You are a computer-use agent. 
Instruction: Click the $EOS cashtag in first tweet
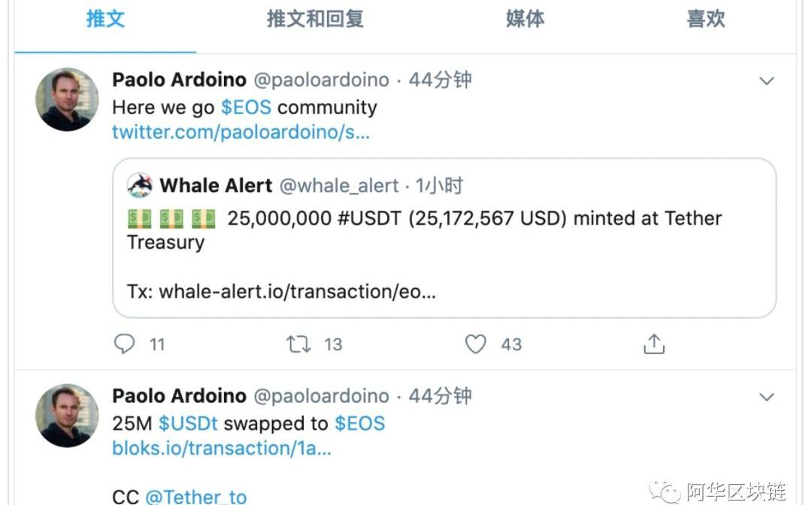(x=246, y=107)
